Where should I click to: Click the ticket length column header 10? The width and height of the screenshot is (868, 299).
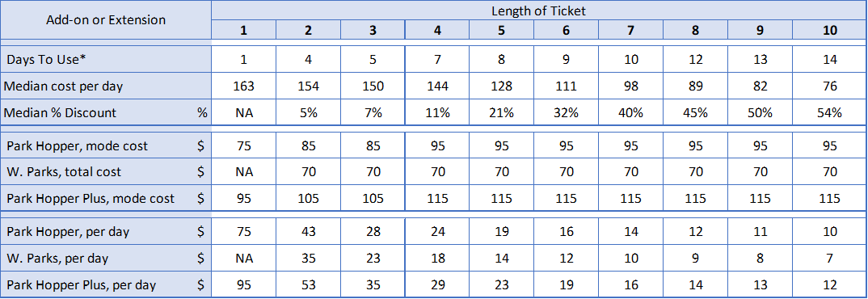[x=830, y=30]
